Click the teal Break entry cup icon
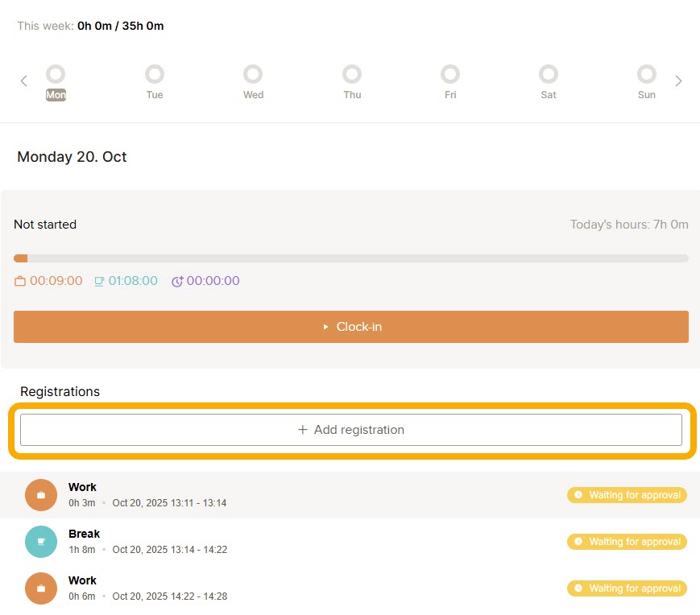The height and width of the screenshot is (615, 700). pyautogui.click(x=41, y=542)
